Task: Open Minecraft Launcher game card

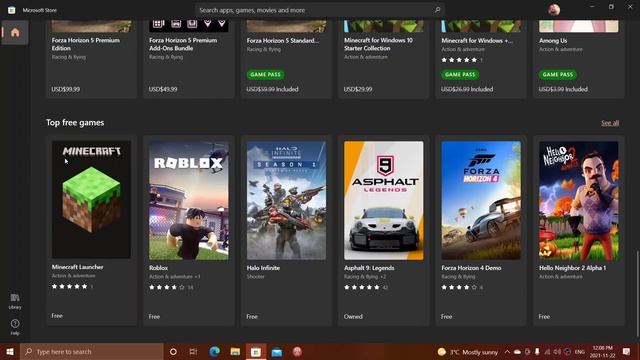Action: [x=91, y=231]
